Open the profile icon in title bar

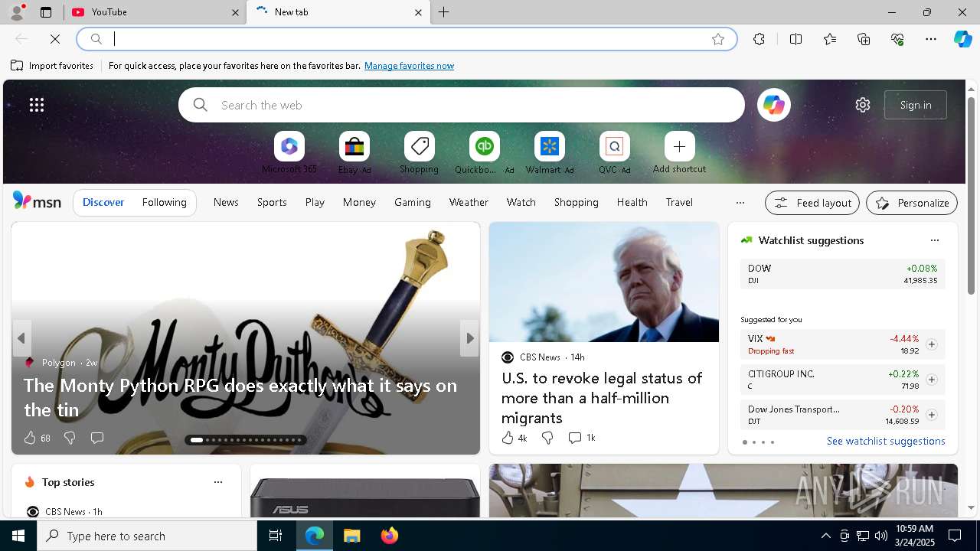click(x=16, y=12)
